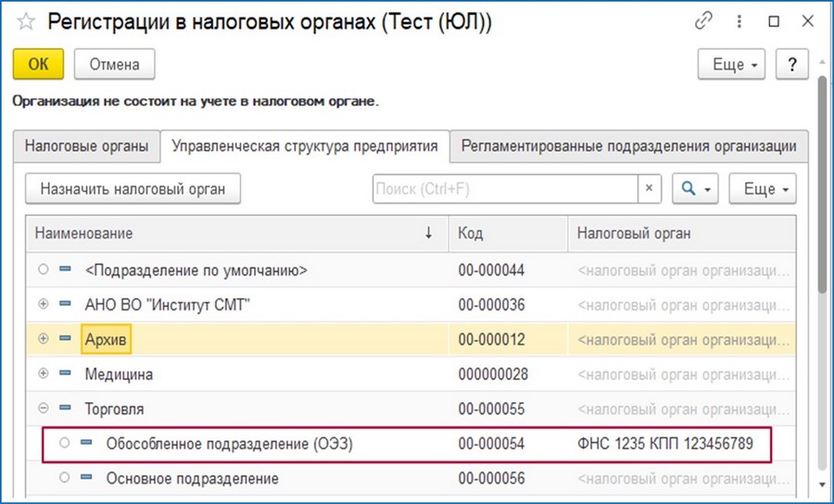Select circle marker of Основное подразделение

click(64, 477)
